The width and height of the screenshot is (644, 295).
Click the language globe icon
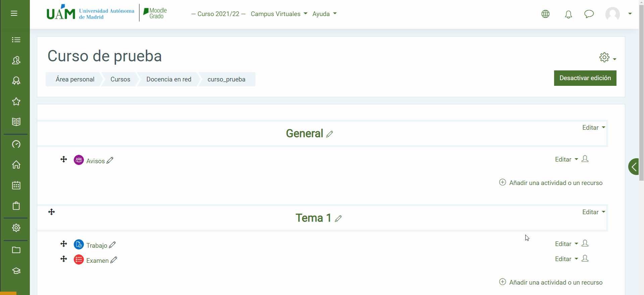[x=545, y=14]
